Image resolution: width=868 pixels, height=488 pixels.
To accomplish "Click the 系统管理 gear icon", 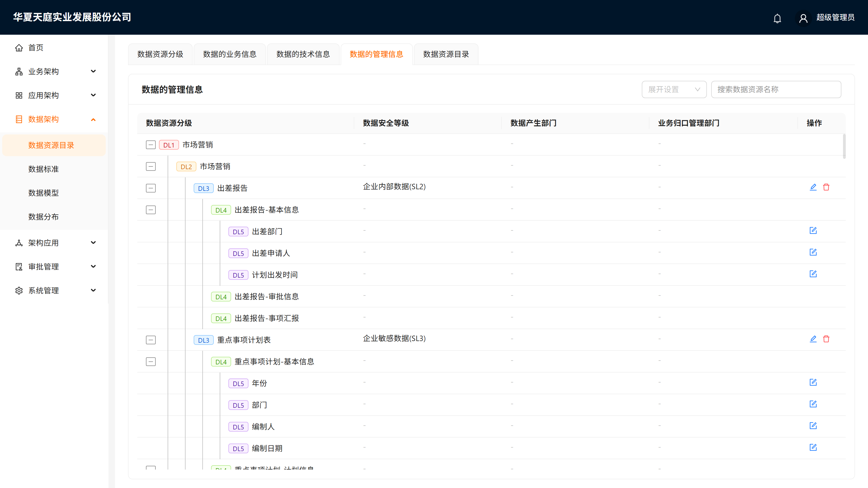I will click(19, 290).
